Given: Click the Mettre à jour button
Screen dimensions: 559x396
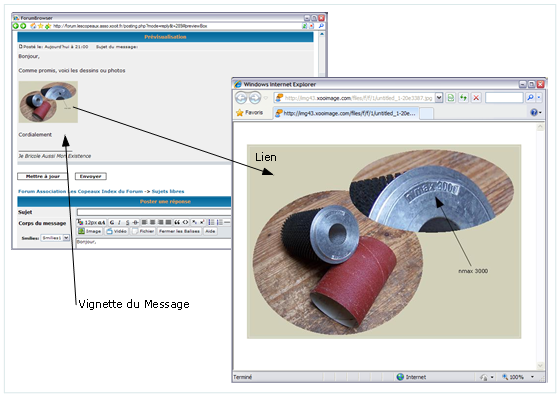Looking at the screenshot, I should [x=43, y=176].
